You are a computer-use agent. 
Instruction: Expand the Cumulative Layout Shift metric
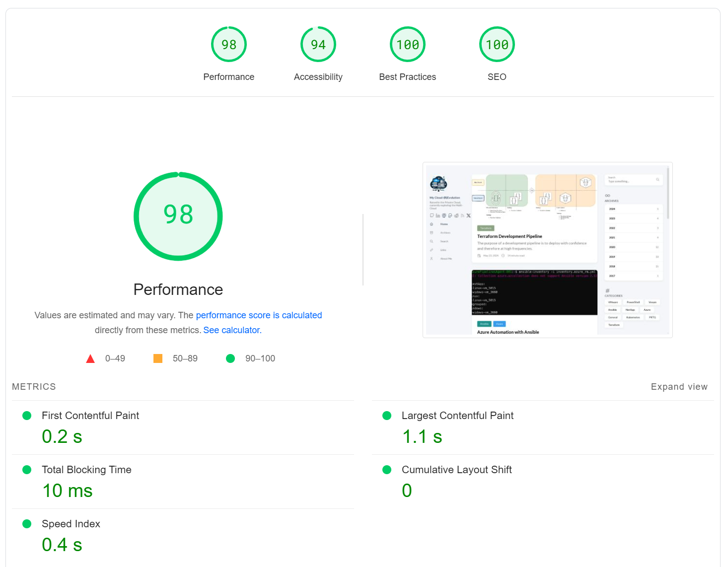pos(456,470)
